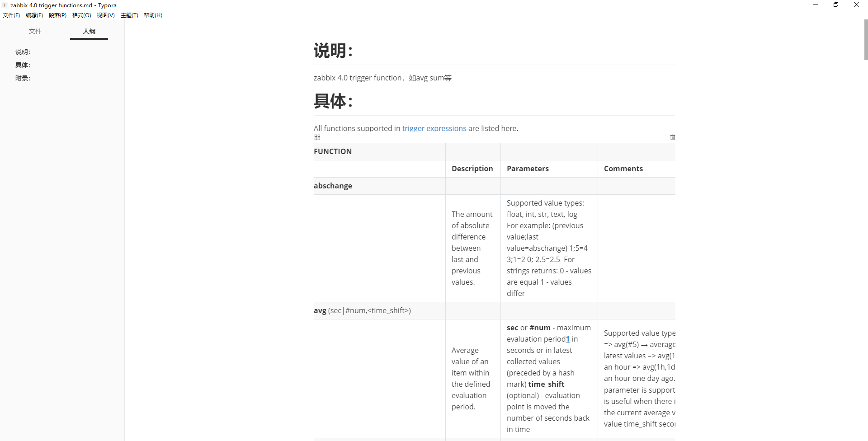
Task: Open the 视图(V) menu
Action: pyautogui.click(x=105, y=15)
